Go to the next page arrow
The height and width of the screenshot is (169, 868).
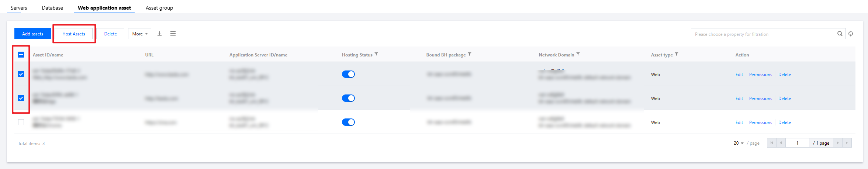tap(838, 143)
